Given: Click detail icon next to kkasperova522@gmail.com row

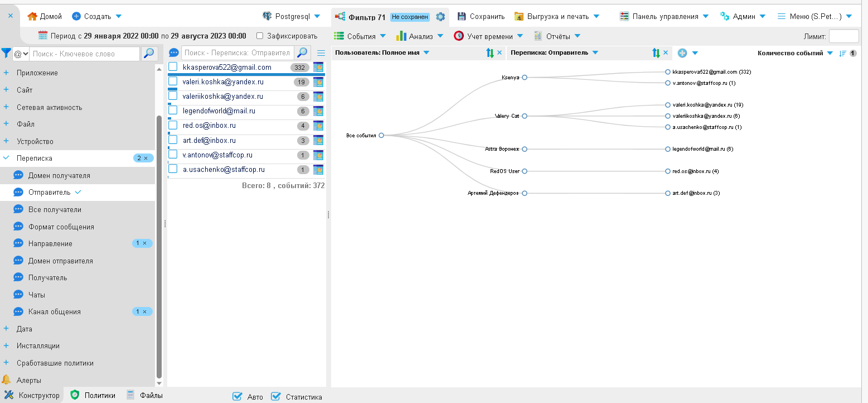Looking at the screenshot, I should (x=318, y=68).
